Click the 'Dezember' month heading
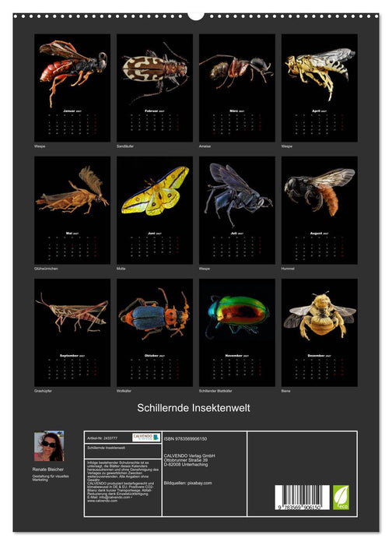 click(316, 356)
